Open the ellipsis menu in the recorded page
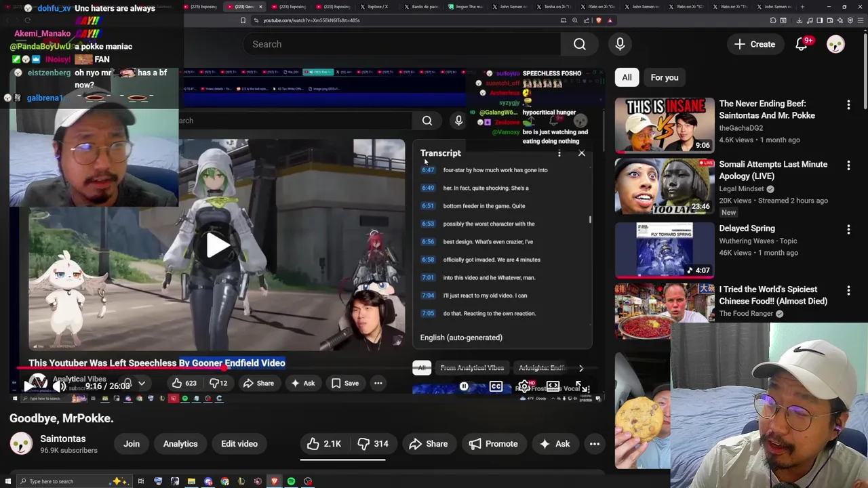 pyautogui.click(x=378, y=383)
